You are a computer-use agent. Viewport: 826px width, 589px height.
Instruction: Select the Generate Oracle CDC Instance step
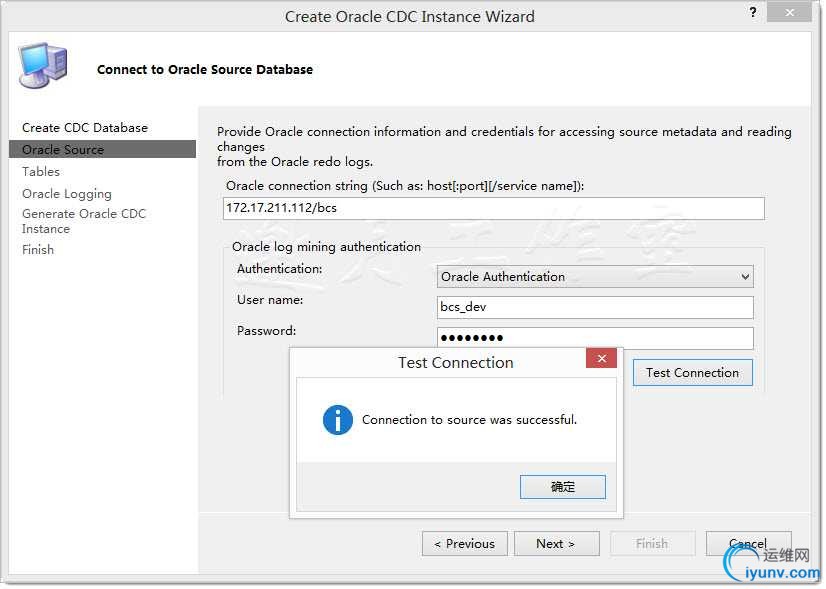coord(84,221)
